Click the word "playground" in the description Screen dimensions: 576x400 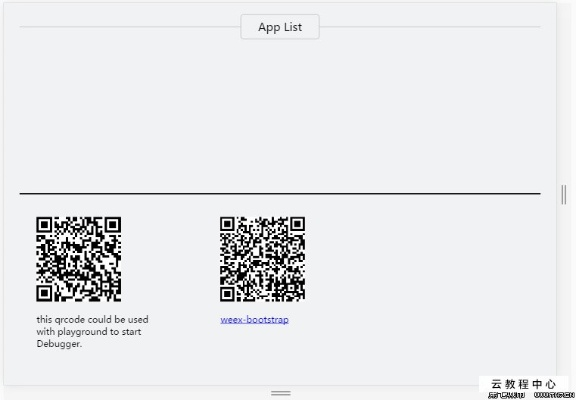point(78,332)
